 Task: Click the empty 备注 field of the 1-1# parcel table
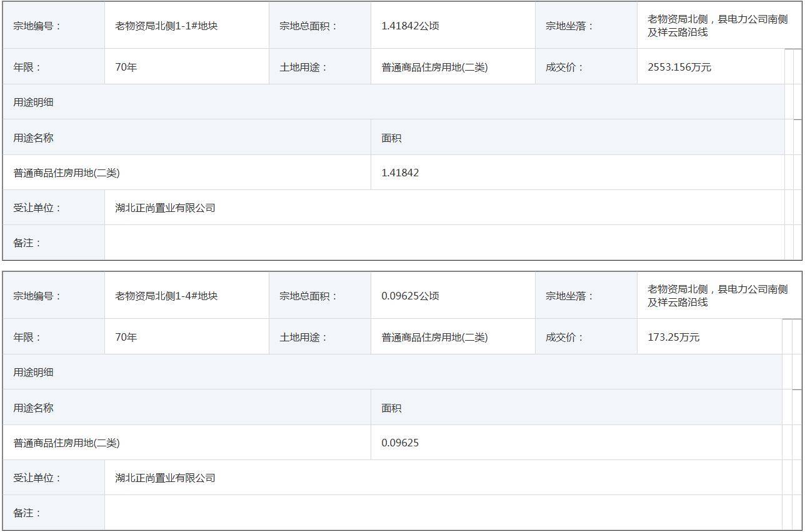point(437,243)
